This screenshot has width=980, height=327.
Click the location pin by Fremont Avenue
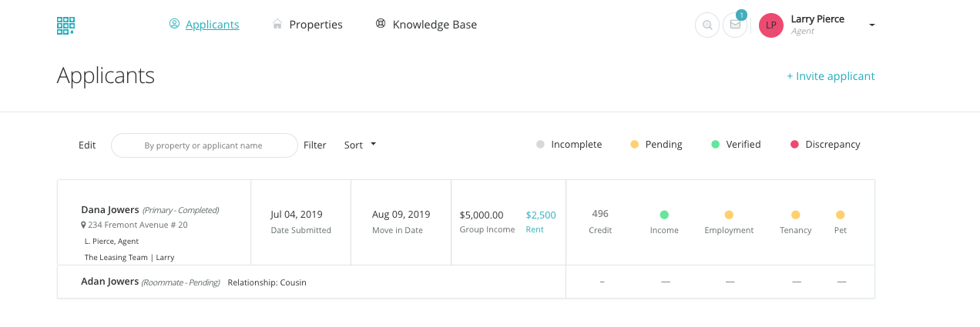pos(83,225)
